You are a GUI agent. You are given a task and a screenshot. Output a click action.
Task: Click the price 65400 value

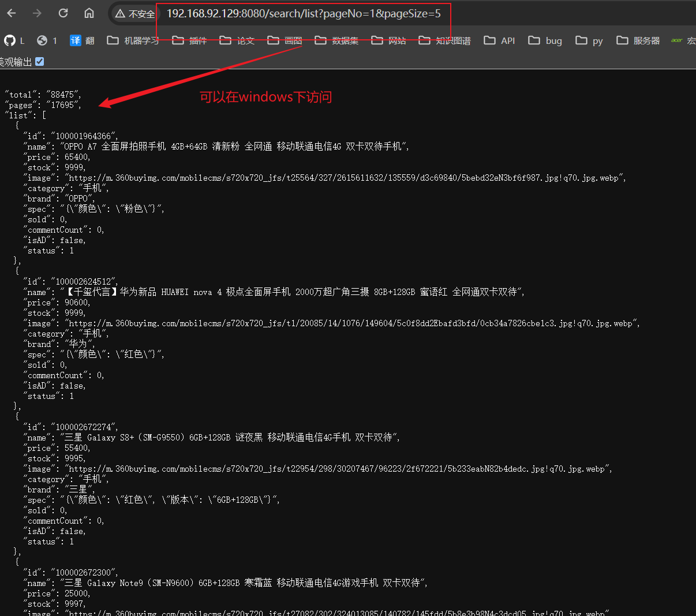pos(77,157)
